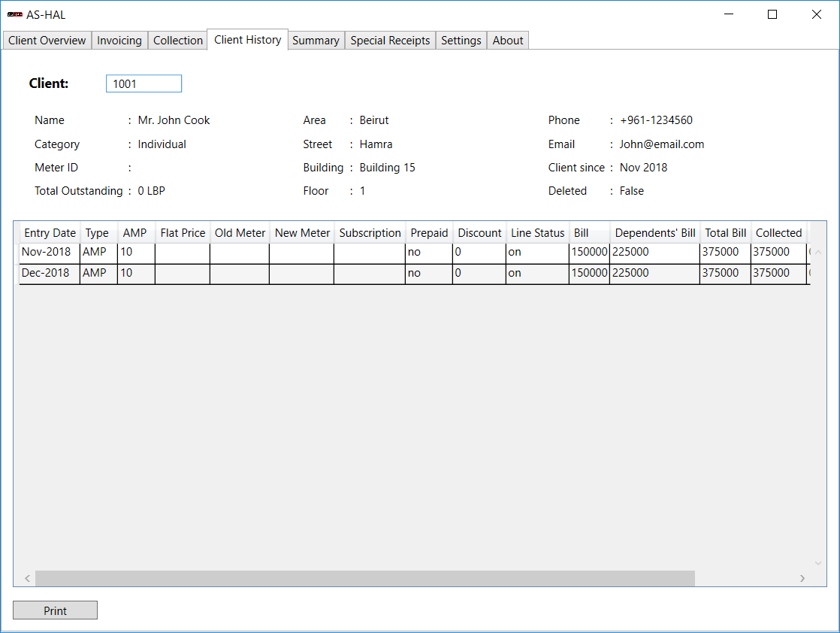Click the phone number +961-1234560

point(656,120)
